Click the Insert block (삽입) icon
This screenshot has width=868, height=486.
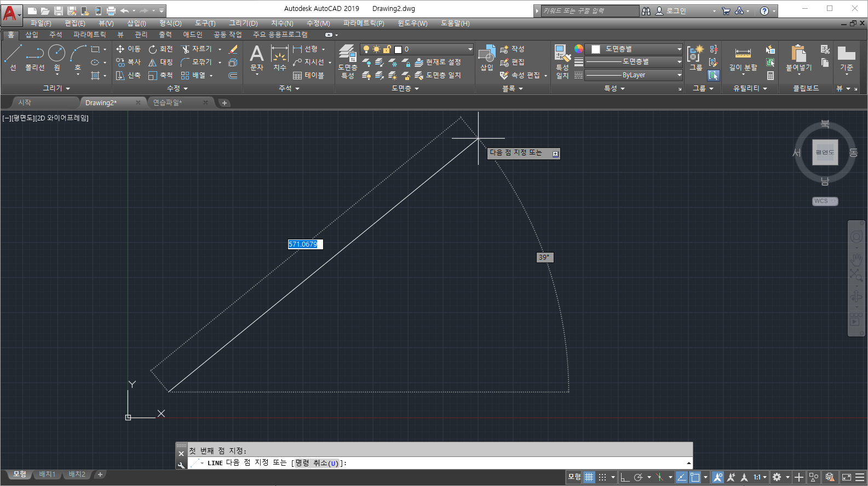[x=487, y=58]
